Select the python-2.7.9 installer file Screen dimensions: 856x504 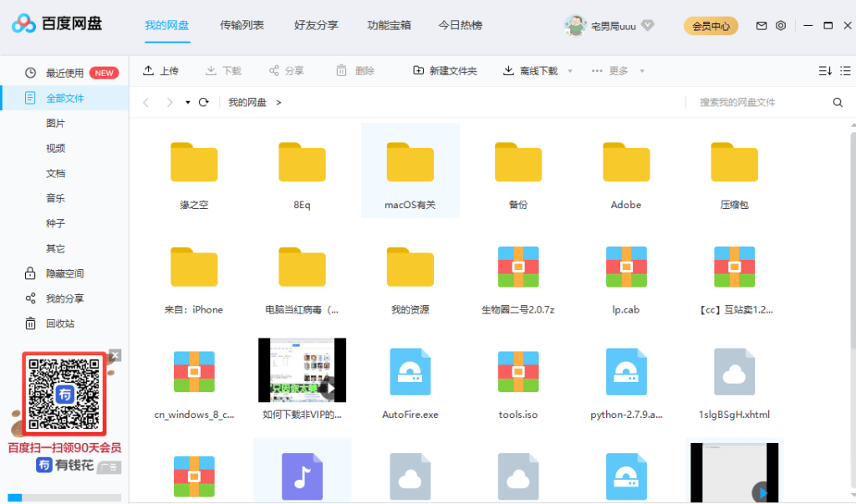(626, 372)
